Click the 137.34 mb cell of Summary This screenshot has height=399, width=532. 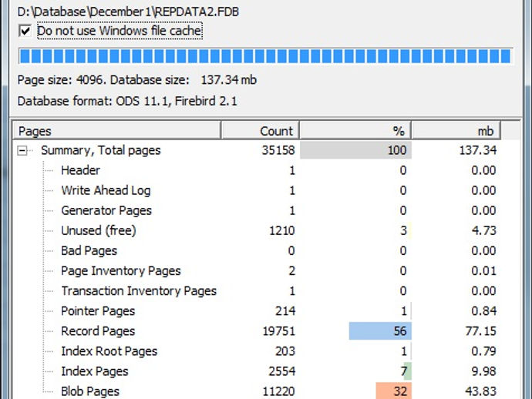coord(478,150)
